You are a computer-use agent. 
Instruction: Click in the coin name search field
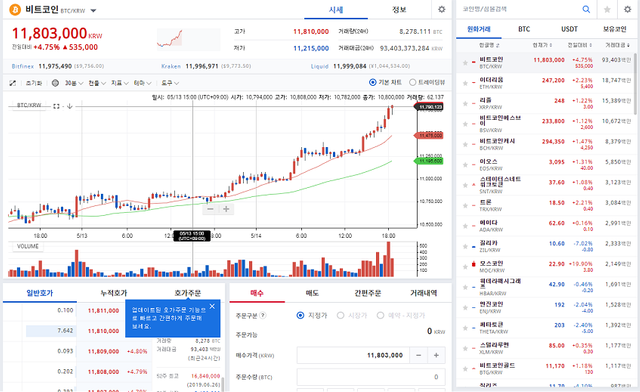(518, 9)
